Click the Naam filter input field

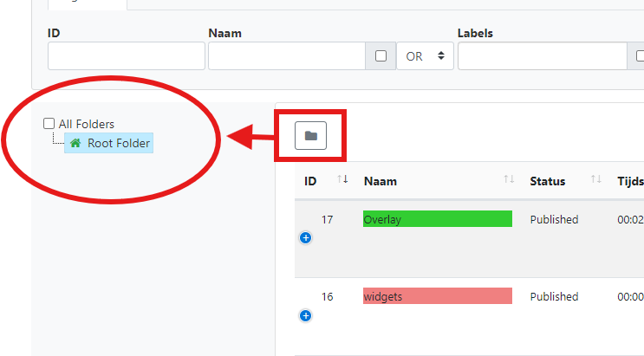point(287,55)
